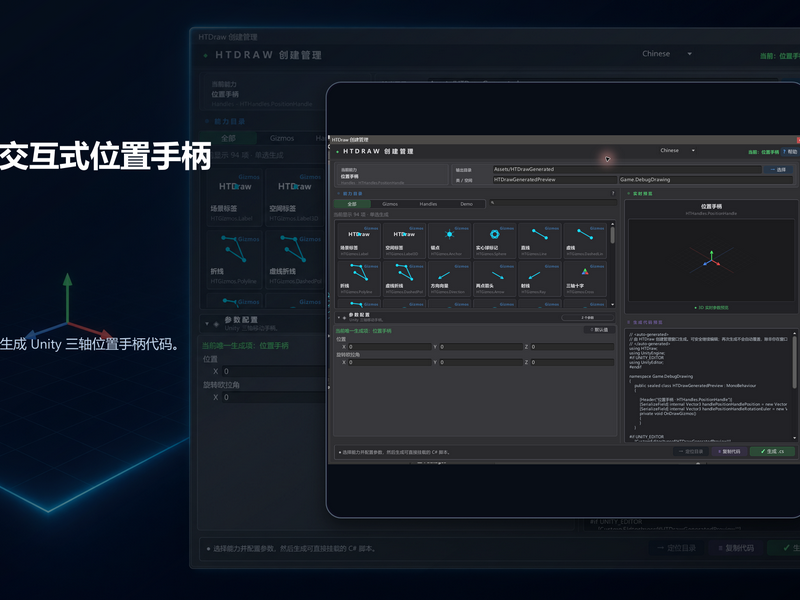Switch to the Handles tab in front window

point(428,204)
